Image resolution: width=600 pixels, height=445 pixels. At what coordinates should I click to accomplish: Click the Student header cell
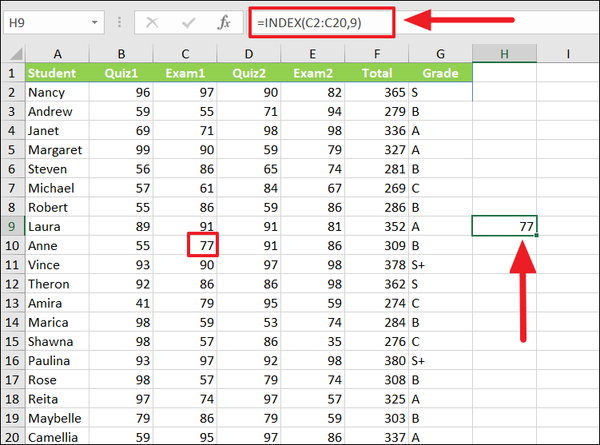(x=57, y=73)
